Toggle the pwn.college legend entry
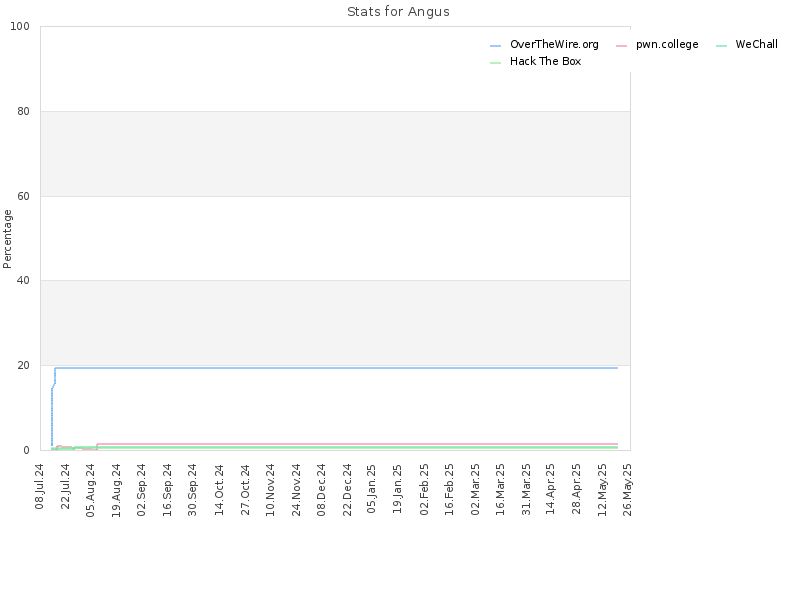This screenshot has width=800, height=600. 657,45
